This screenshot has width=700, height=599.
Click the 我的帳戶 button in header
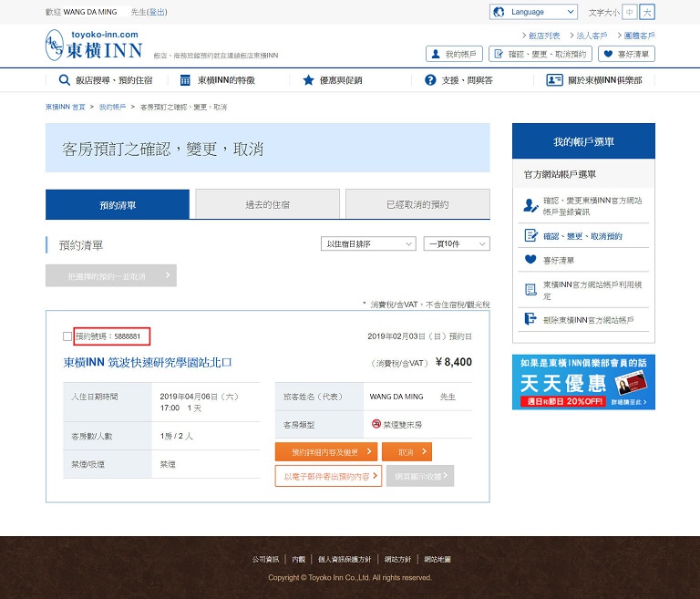pos(454,54)
